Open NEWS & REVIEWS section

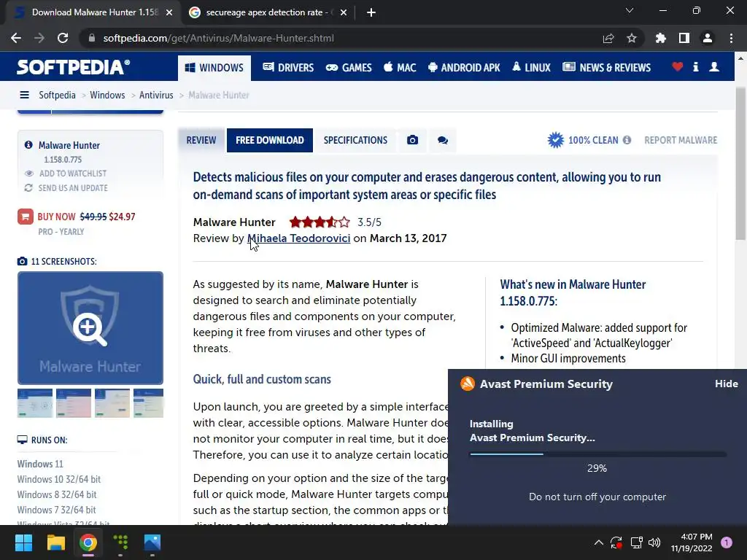coord(606,68)
